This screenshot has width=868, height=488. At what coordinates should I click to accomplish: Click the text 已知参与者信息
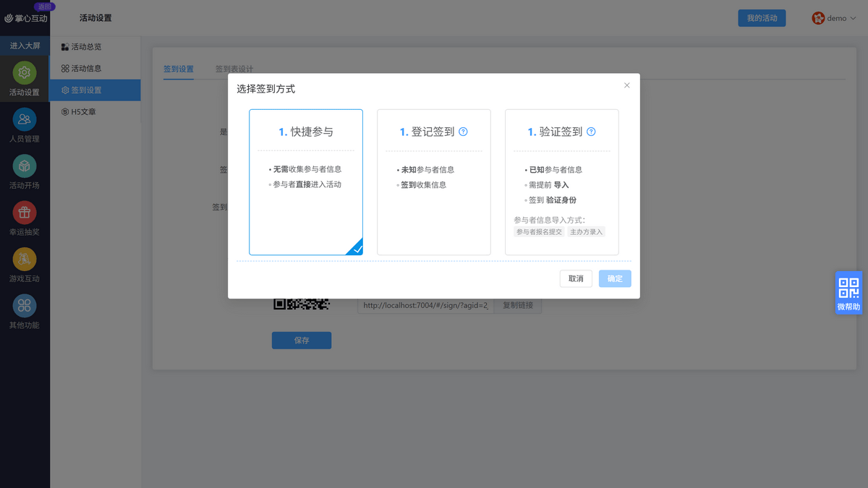[x=556, y=169]
